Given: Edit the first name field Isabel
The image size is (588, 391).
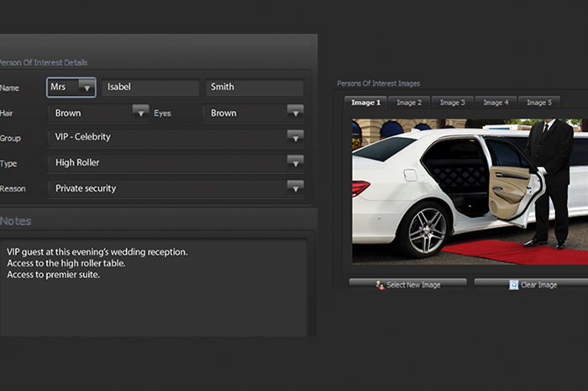Looking at the screenshot, I should click(x=150, y=87).
